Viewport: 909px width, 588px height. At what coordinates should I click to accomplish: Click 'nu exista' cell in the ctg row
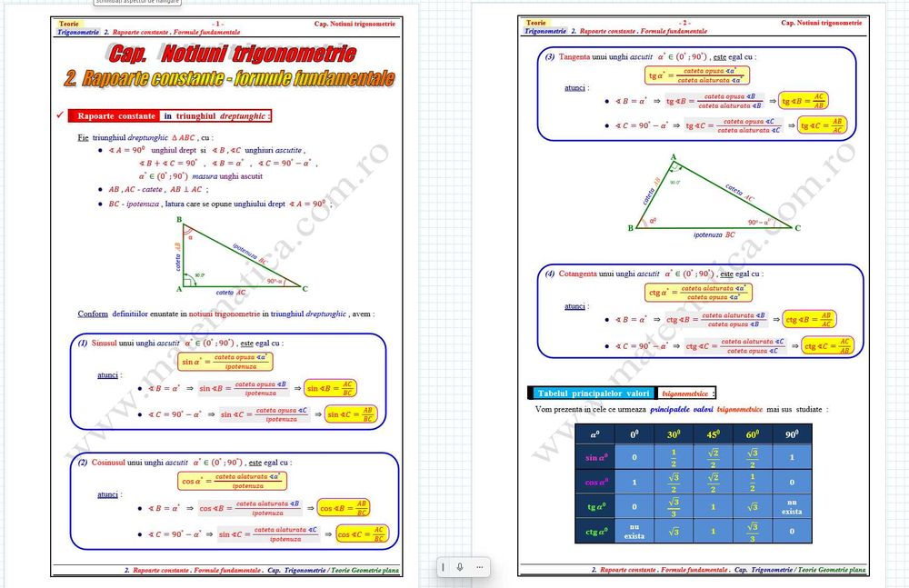click(x=634, y=531)
